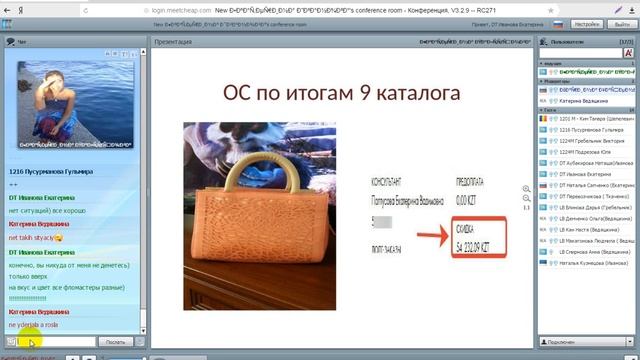Open the smiley emoticon picker next to Послать

pyautogui.click(x=140, y=342)
